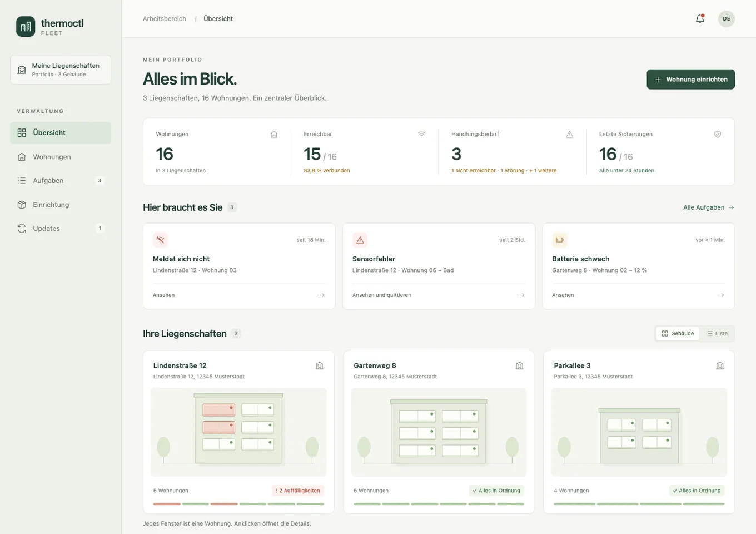
Task: Click Alles in Ordnung badge on Gartenweg 8
Action: [496, 491]
